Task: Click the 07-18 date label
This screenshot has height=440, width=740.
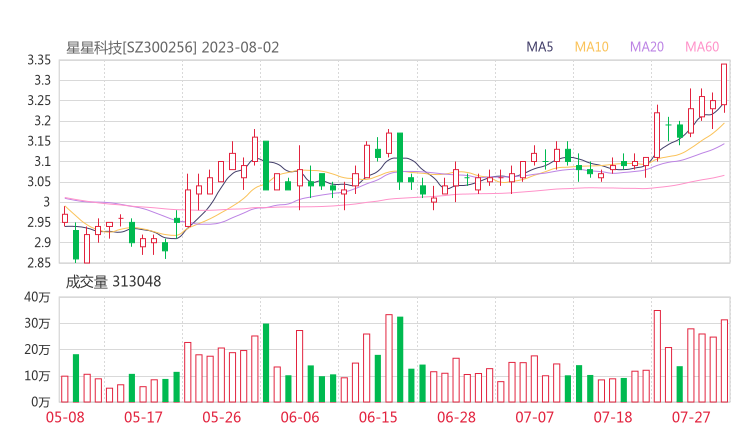Action: pos(613,417)
